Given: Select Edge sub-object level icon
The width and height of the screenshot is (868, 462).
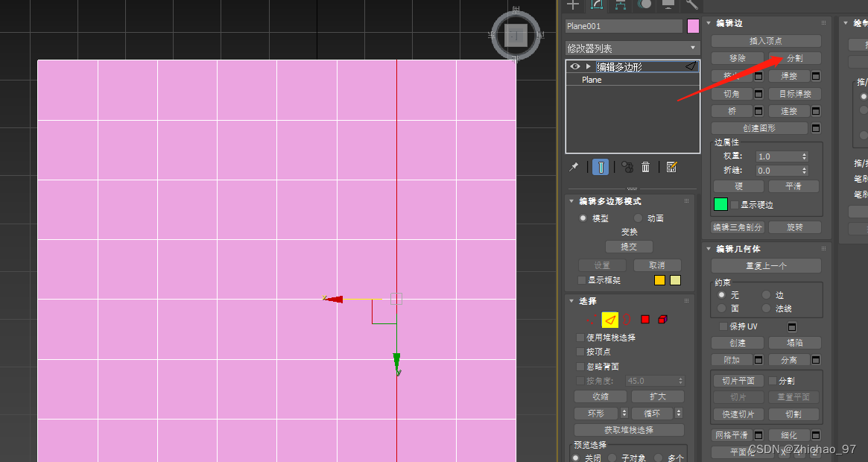Looking at the screenshot, I should 610,320.
